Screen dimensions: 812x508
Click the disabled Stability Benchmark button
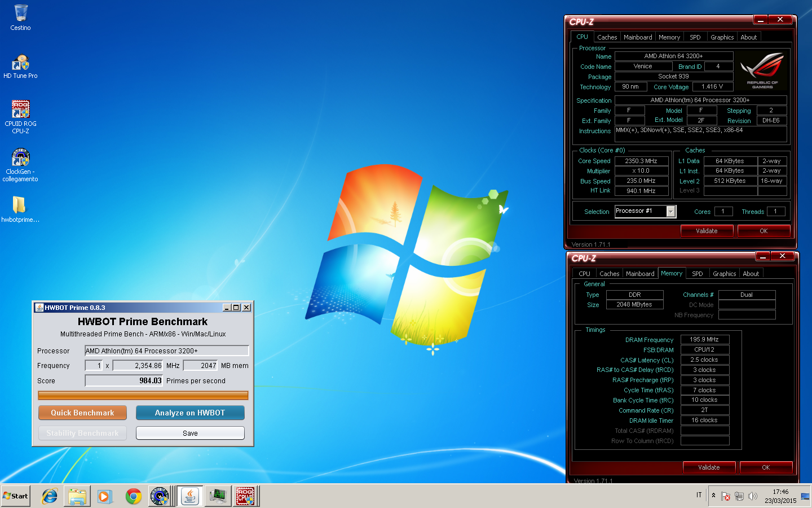[x=82, y=433]
